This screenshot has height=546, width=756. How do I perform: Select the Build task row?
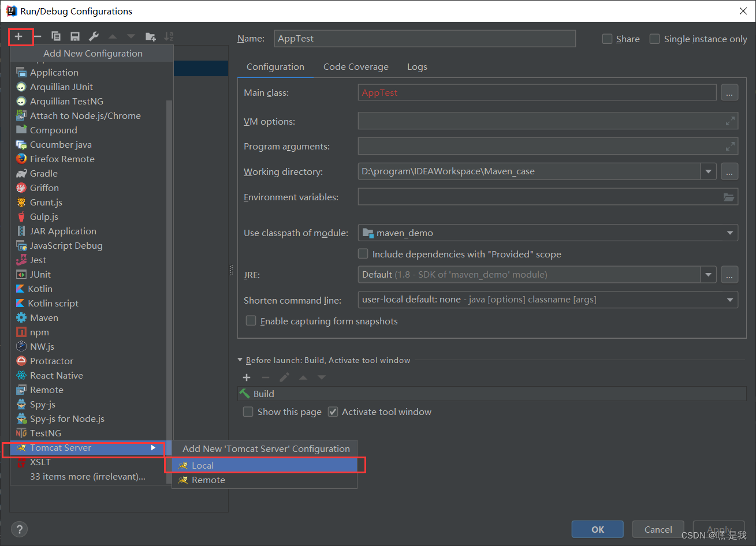[492, 394]
